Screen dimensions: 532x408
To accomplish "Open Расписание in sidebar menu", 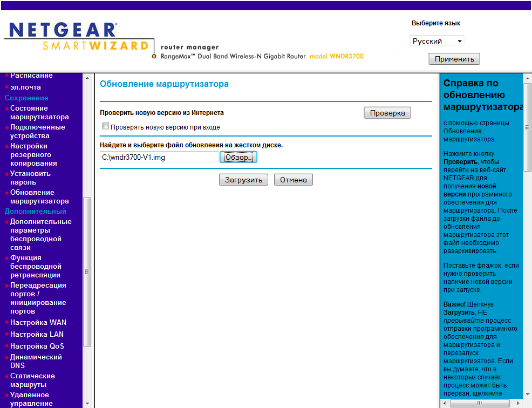I will click(x=31, y=76).
